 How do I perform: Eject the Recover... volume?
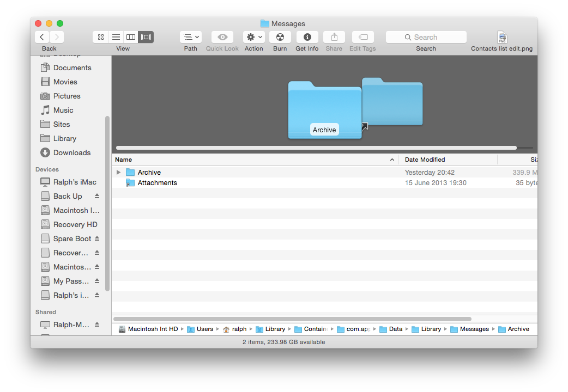tap(97, 253)
